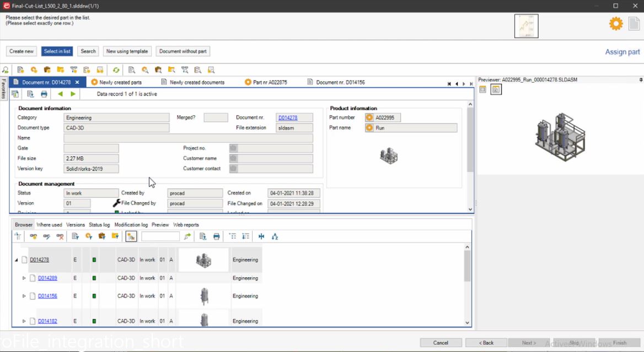
Task: Toggle the selected previewer mode icon
Action: click(x=496, y=90)
